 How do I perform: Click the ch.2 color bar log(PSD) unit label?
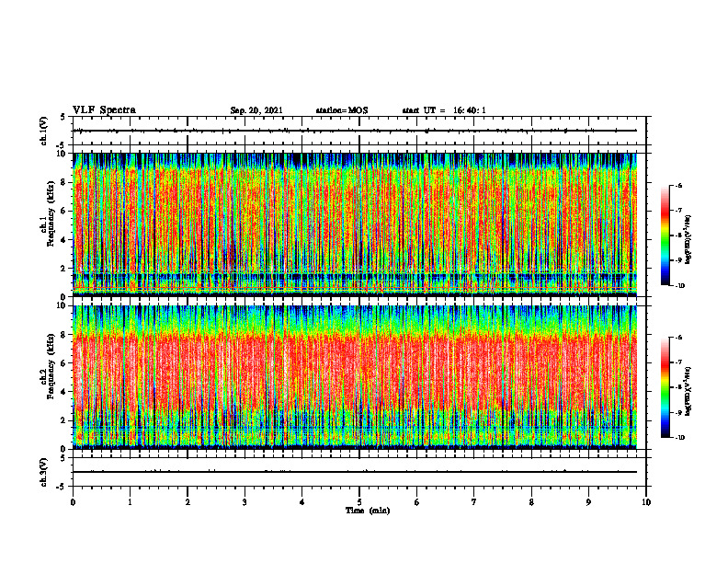pos(688,391)
